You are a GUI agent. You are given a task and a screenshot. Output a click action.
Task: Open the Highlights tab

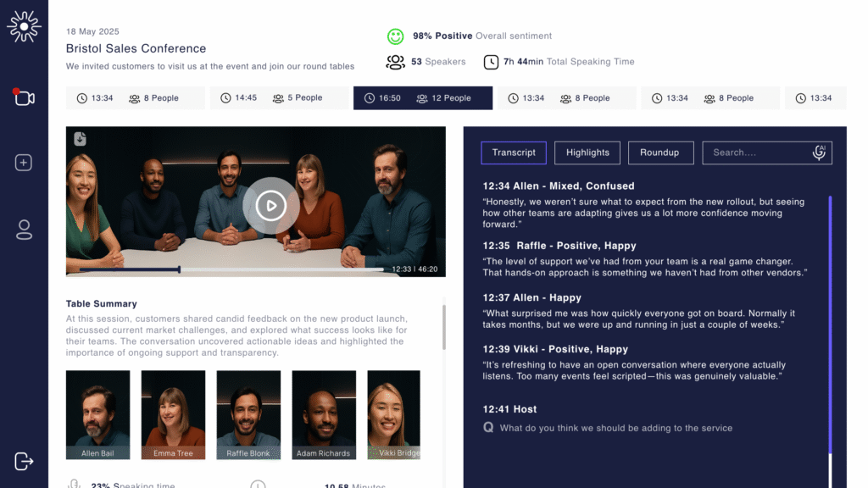click(587, 152)
